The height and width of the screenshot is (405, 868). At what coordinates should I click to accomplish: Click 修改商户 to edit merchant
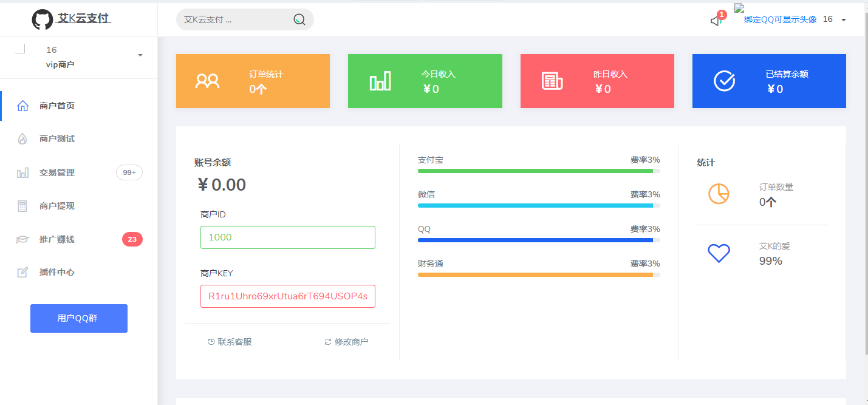[x=346, y=341]
